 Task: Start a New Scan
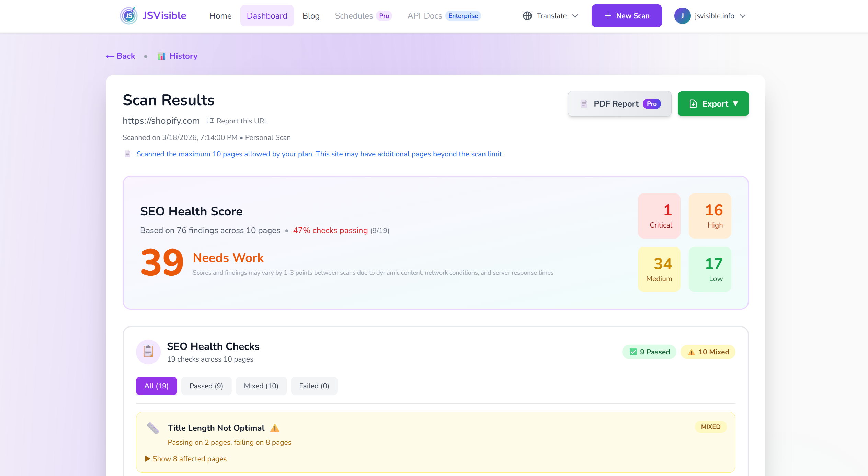click(x=626, y=16)
